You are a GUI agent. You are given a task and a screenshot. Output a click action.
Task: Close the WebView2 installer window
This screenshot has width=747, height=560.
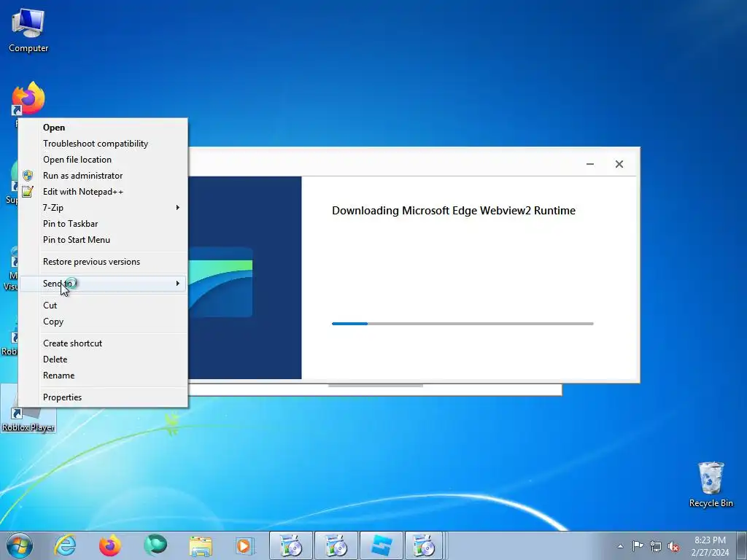[x=619, y=164]
